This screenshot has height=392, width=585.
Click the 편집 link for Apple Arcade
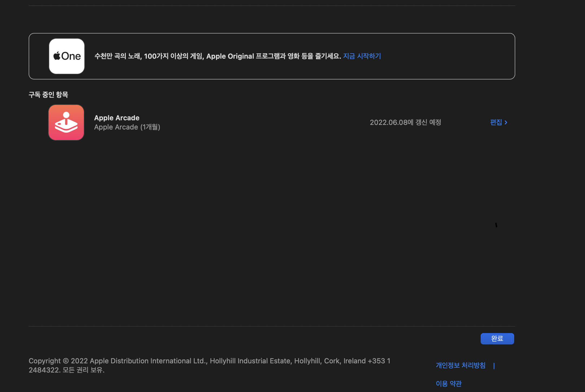click(x=496, y=122)
